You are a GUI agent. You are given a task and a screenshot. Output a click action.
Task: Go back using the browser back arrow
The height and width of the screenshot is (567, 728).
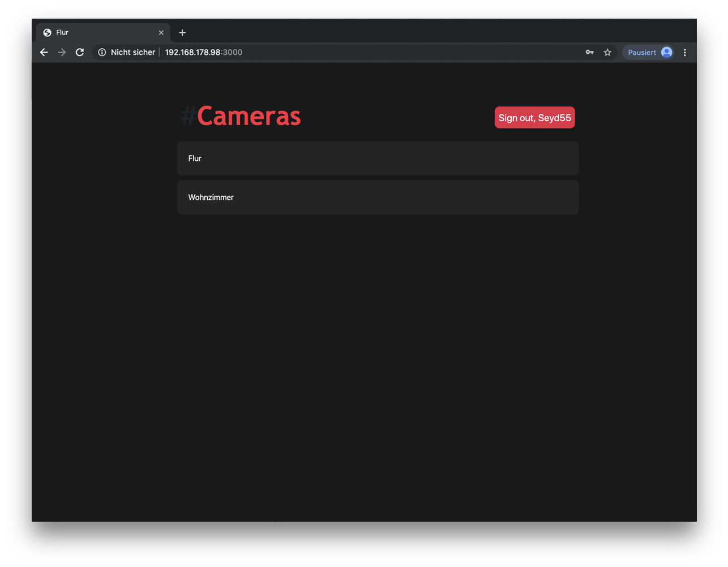point(44,52)
